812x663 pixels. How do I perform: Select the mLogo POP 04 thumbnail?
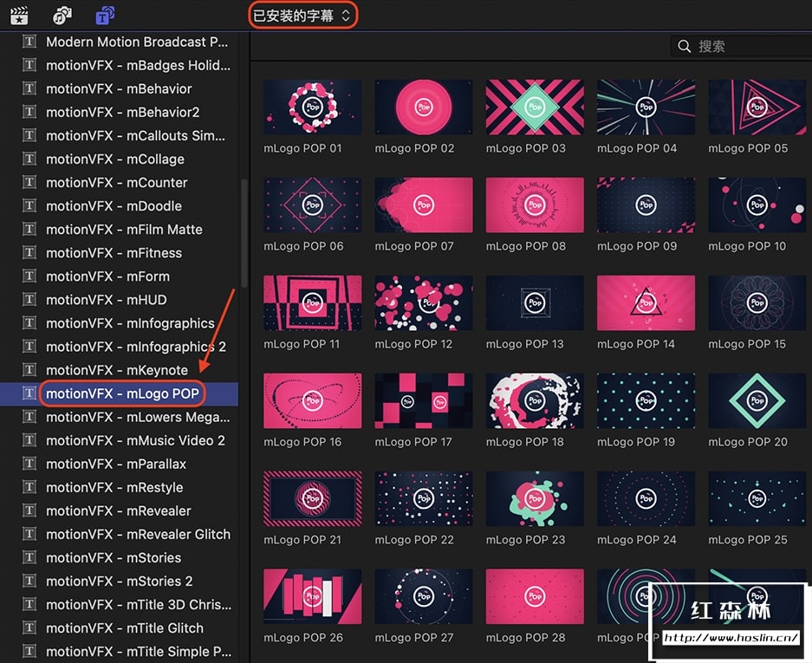[x=646, y=107]
